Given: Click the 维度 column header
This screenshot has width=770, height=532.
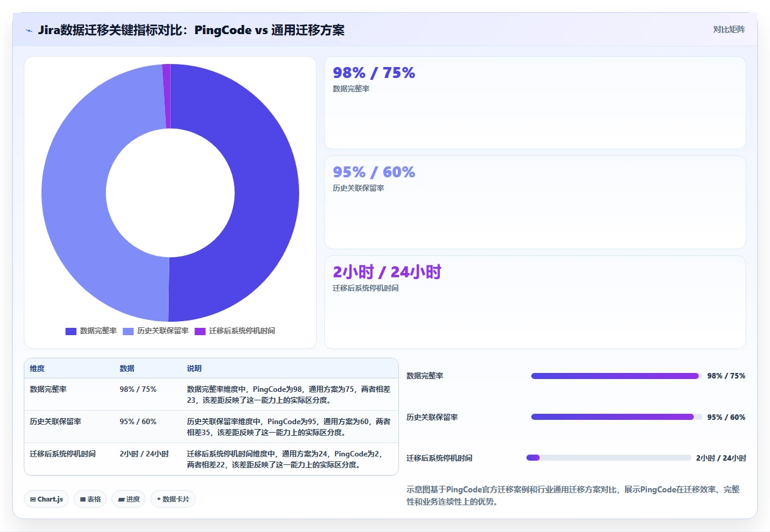Looking at the screenshot, I should (x=37, y=369).
